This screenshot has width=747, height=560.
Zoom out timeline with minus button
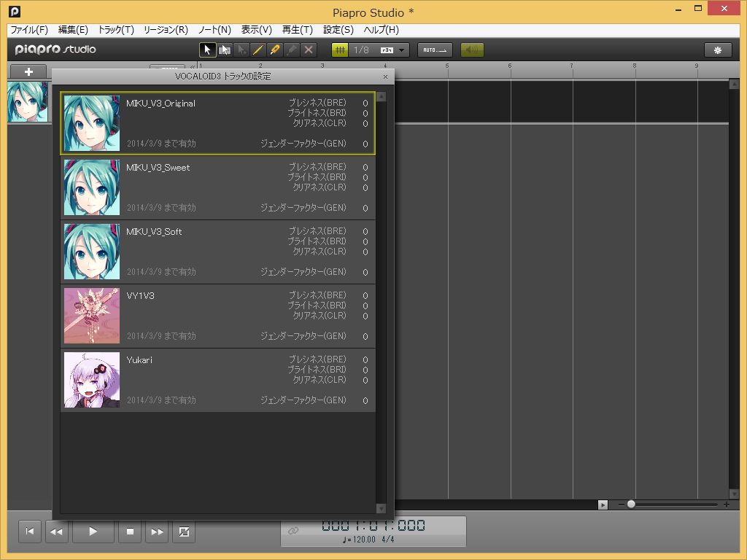coord(622,505)
